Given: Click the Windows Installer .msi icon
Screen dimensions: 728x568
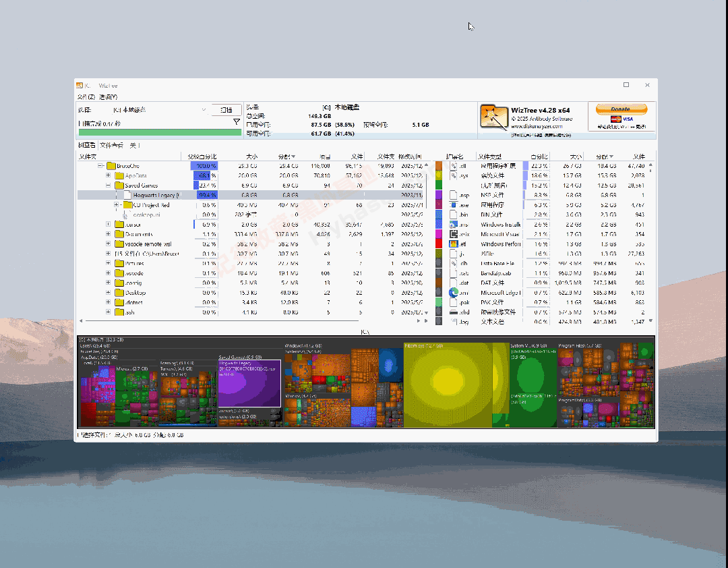Looking at the screenshot, I should (454, 225).
